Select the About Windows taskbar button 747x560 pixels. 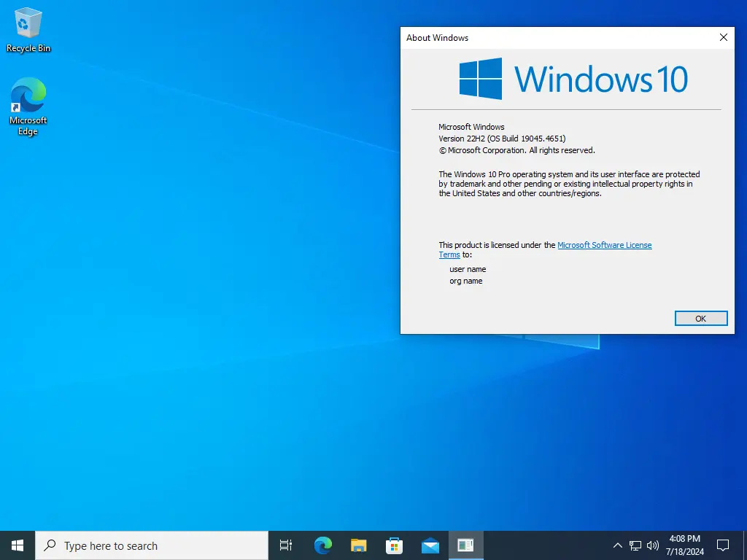(465, 545)
